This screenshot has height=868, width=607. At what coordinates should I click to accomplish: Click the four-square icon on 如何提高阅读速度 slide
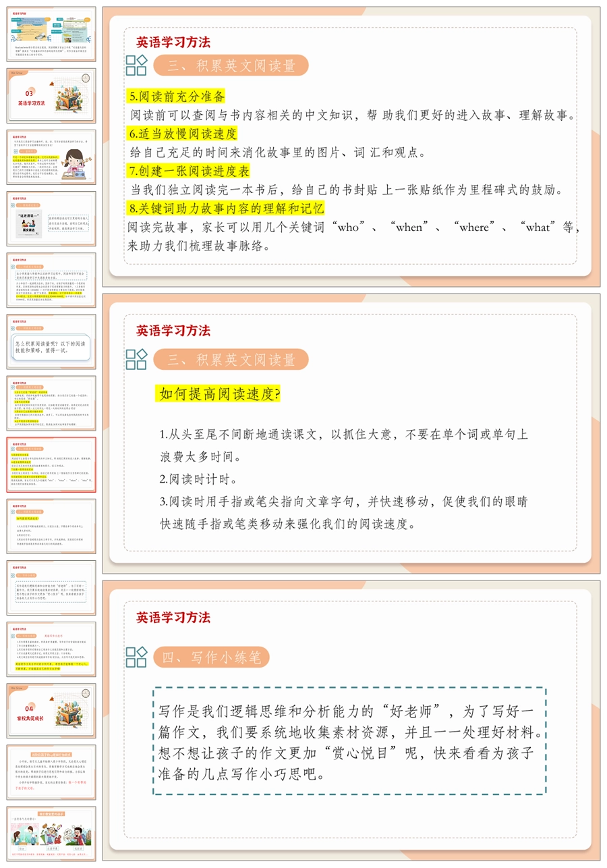click(136, 359)
